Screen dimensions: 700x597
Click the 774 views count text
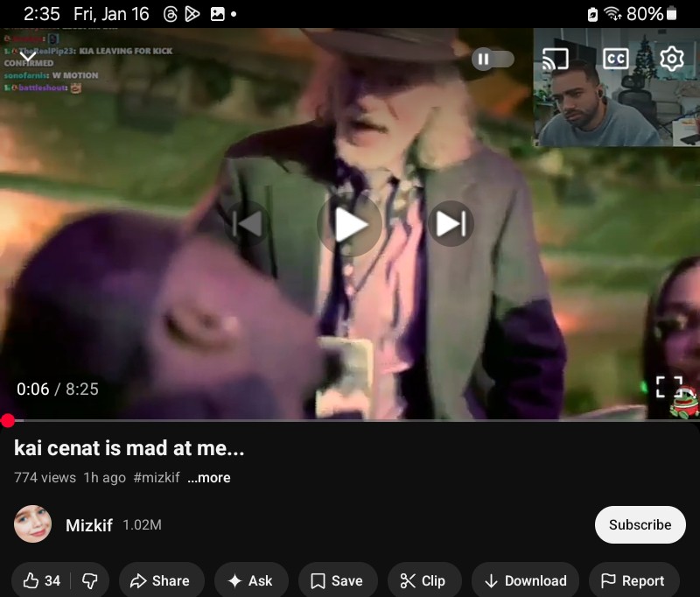point(45,478)
